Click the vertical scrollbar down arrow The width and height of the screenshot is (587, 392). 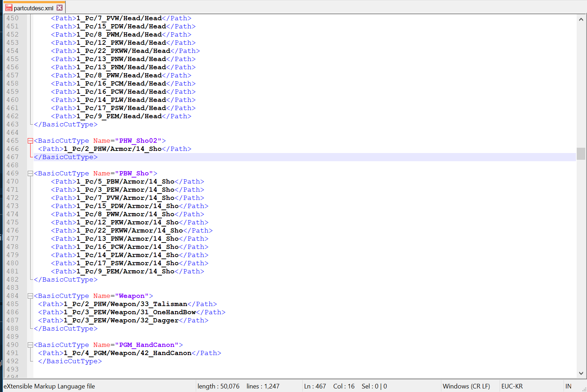581,373
